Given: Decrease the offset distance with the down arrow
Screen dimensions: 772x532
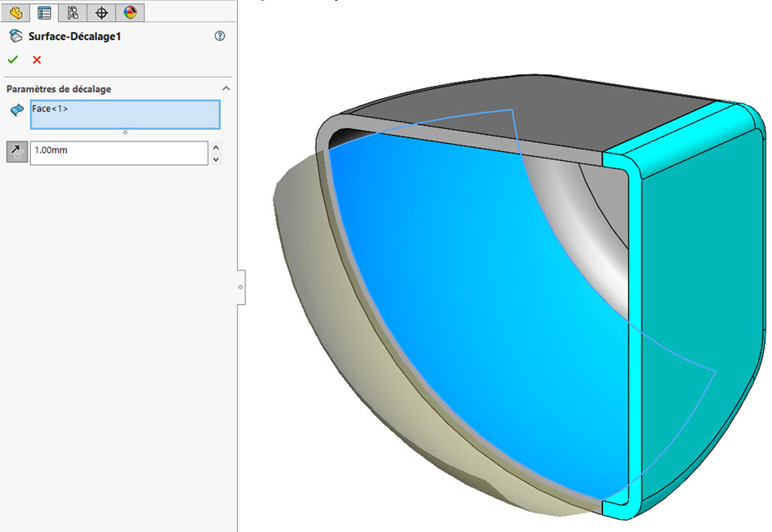Looking at the screenshot, I should pyautogui.click(x=216, y=159).
